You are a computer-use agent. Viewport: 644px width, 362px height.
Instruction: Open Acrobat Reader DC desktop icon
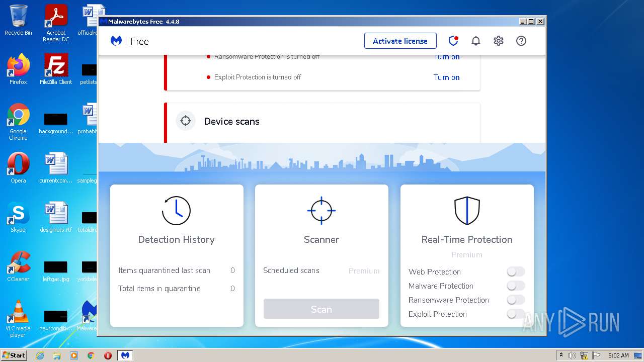(56, 23)
